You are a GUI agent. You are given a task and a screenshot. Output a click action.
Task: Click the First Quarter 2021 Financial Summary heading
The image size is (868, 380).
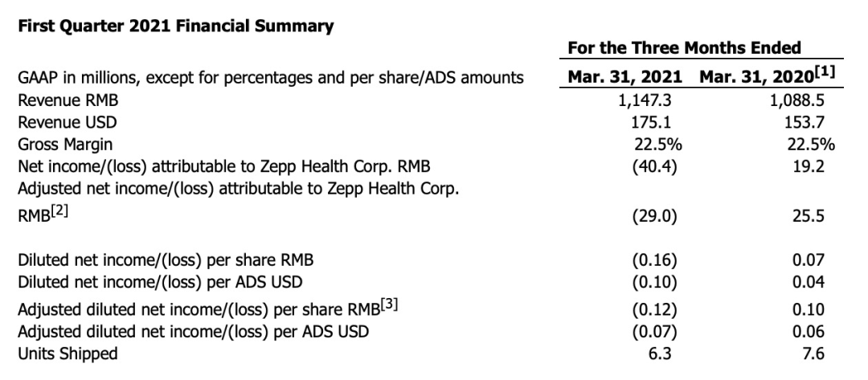pyautogui.click(x=173, y=27)
